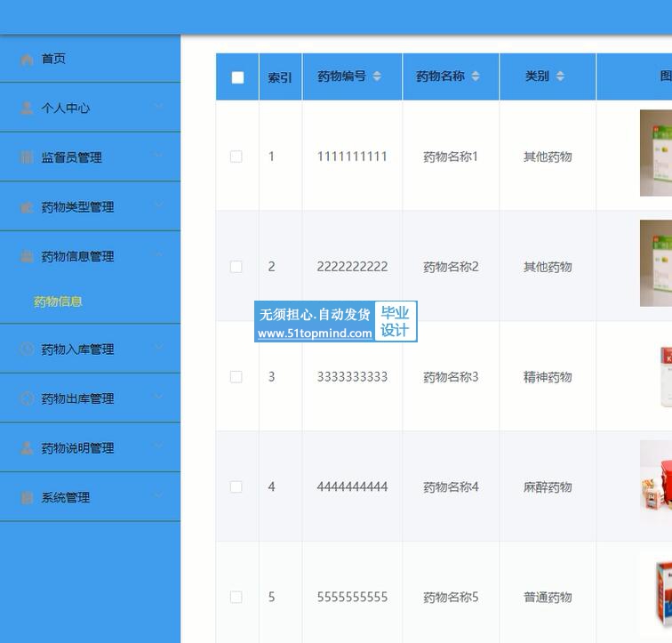The width and height of the screenshot is (672, 643).
Task: Expand the 监督员管理 menu chevron
Action: click(x=158, y=155)
